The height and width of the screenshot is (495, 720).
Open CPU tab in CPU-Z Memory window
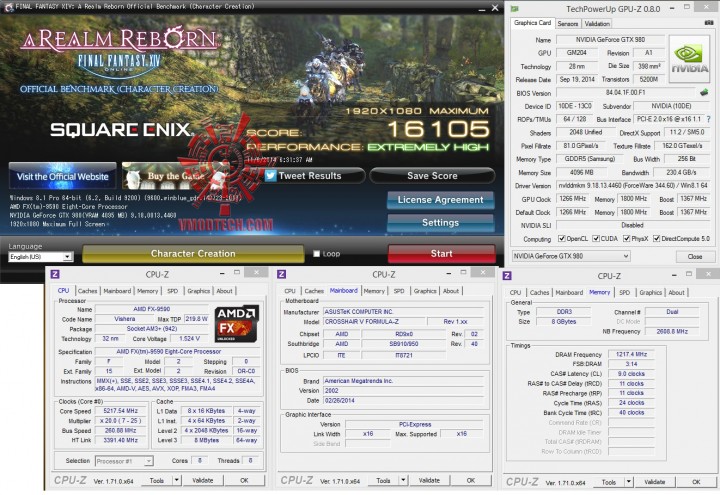coord(515,292)
